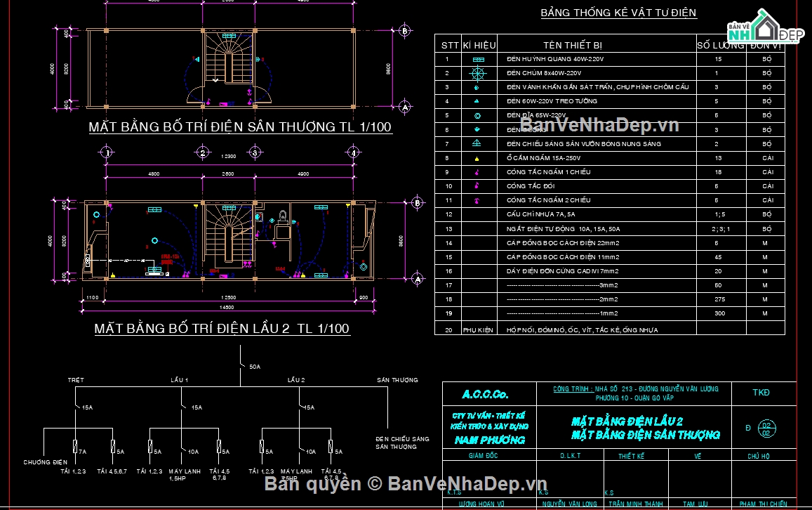The image size is (812, 510).
Task: Click the KÍ HIỆU column header
Action: point(479,46)
